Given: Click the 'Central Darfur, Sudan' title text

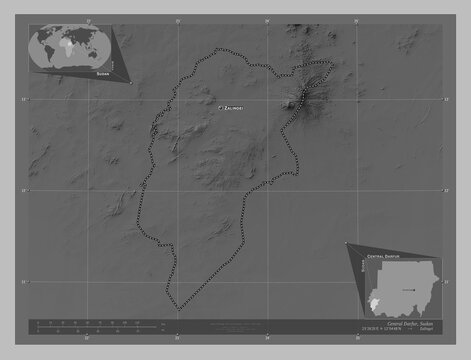Looking at the screenshot, I should pyautogui.click(x=410, y=324).
